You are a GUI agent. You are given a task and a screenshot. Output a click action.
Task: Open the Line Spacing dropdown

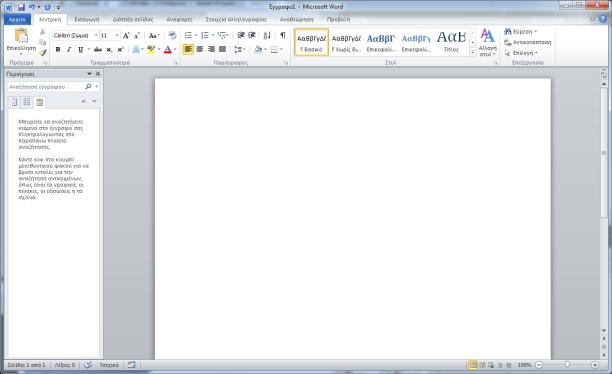point(239,50)
